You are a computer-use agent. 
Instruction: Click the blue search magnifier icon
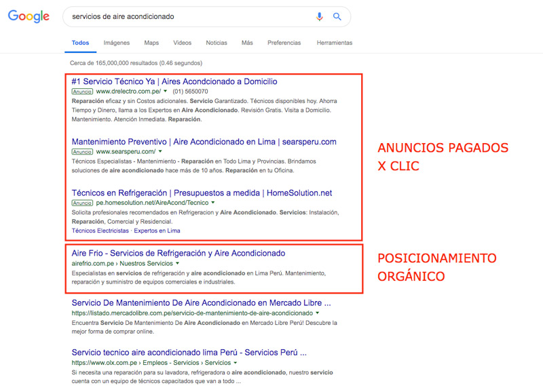[337, 16]
